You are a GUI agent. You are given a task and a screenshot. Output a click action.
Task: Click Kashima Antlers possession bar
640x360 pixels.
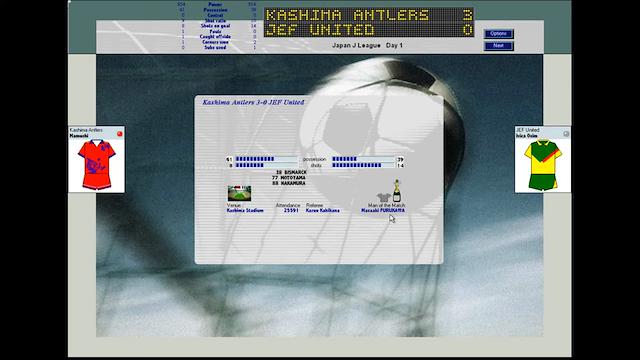[x=267, y=159]
